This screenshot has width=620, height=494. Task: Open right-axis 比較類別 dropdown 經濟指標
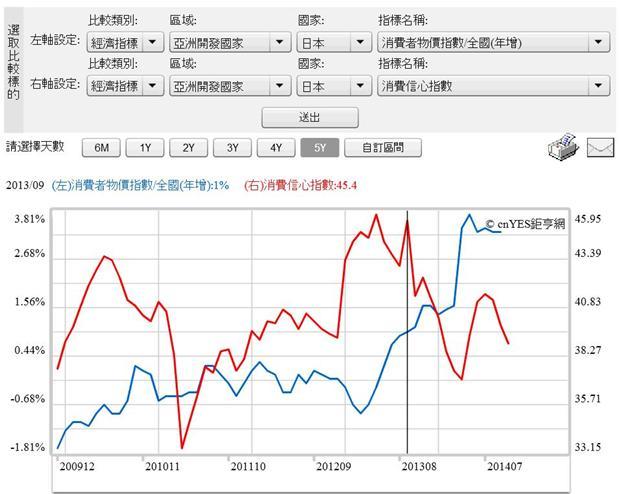click(125, 86)
